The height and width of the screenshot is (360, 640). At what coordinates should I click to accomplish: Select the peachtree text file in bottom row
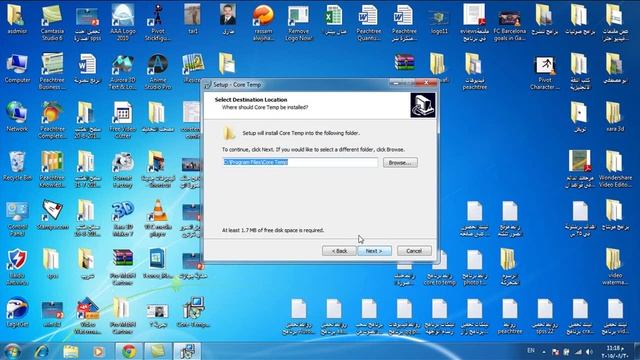tap(510, 316)
